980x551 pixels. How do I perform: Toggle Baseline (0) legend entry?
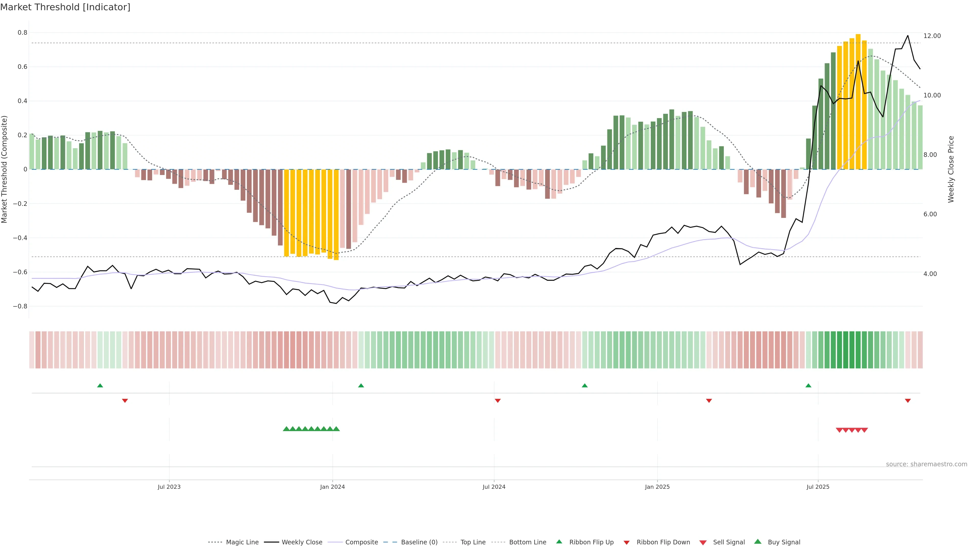419,542
